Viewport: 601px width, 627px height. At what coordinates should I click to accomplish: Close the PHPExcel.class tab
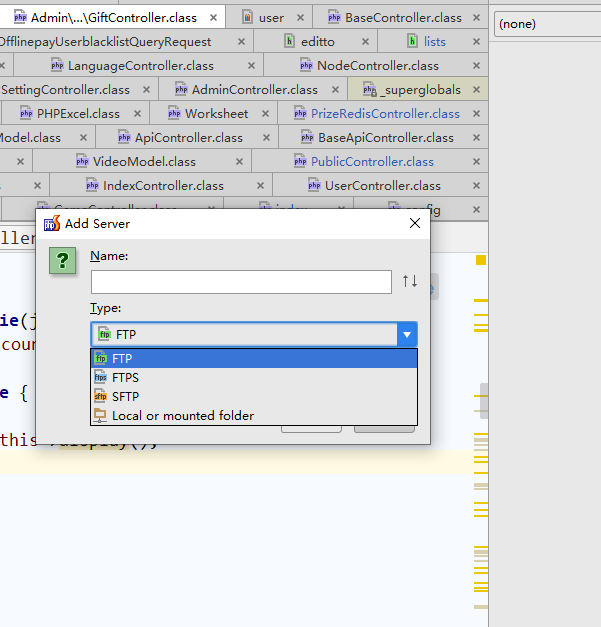click(x=137, y=114)
